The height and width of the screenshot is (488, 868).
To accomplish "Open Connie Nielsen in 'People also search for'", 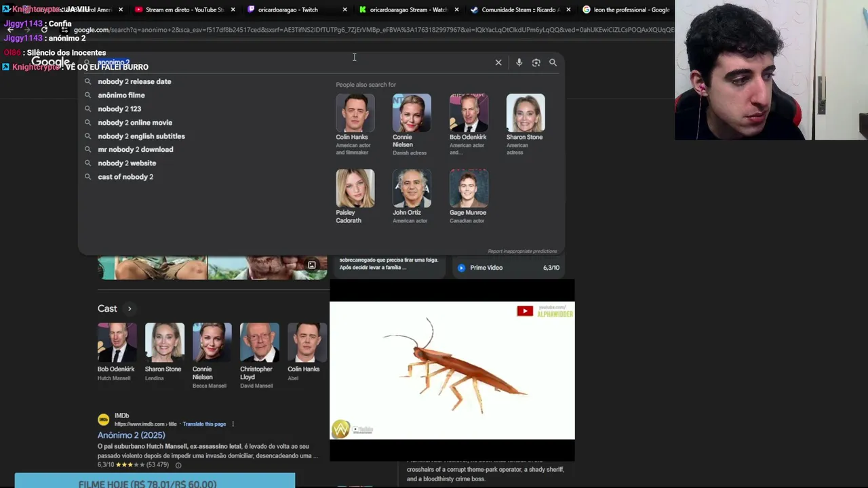I will [x=412, y=125].
